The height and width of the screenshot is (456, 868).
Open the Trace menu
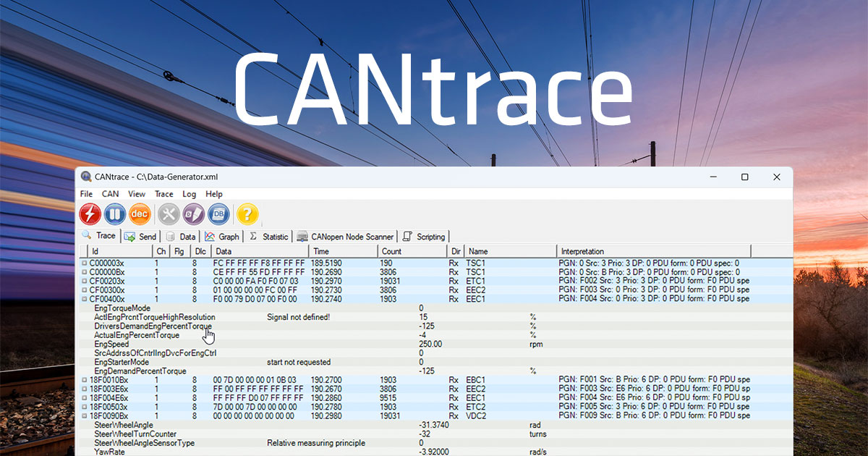(164, 194)
